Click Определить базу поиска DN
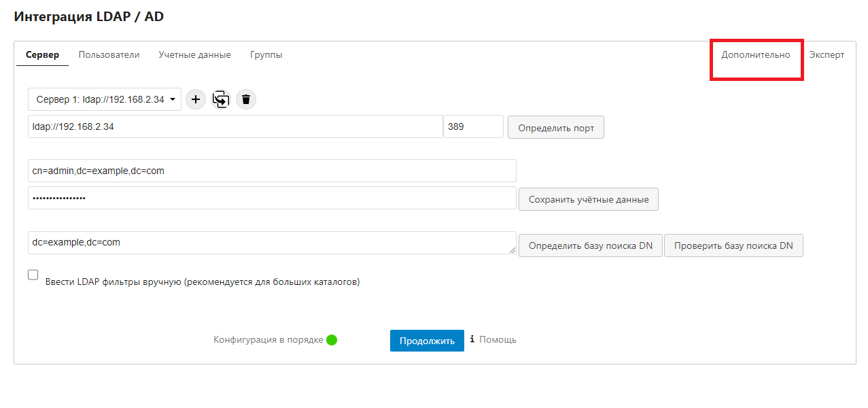 pos(590,246)
